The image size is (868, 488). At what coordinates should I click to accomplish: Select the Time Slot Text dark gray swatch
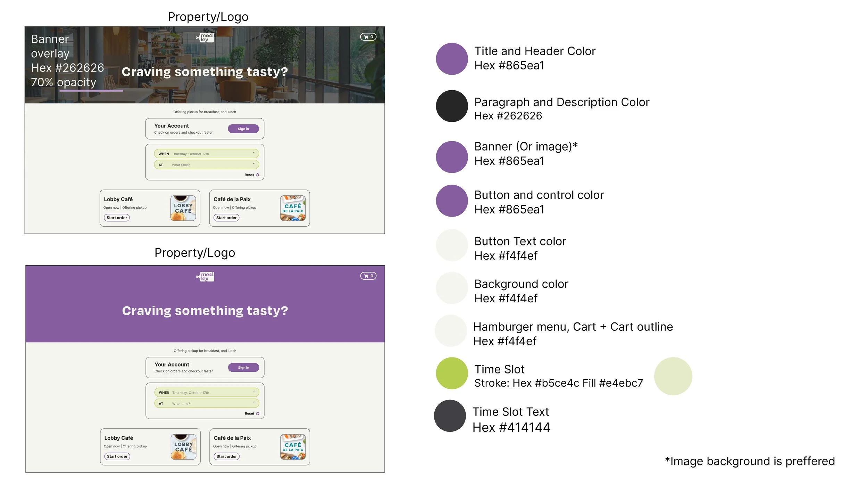pos(450,416)
